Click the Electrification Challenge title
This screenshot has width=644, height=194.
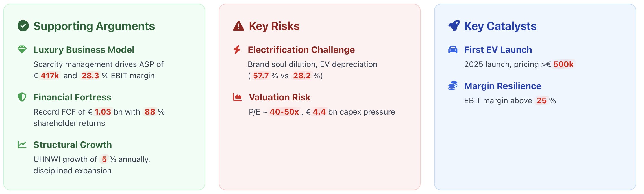(301, 50)
